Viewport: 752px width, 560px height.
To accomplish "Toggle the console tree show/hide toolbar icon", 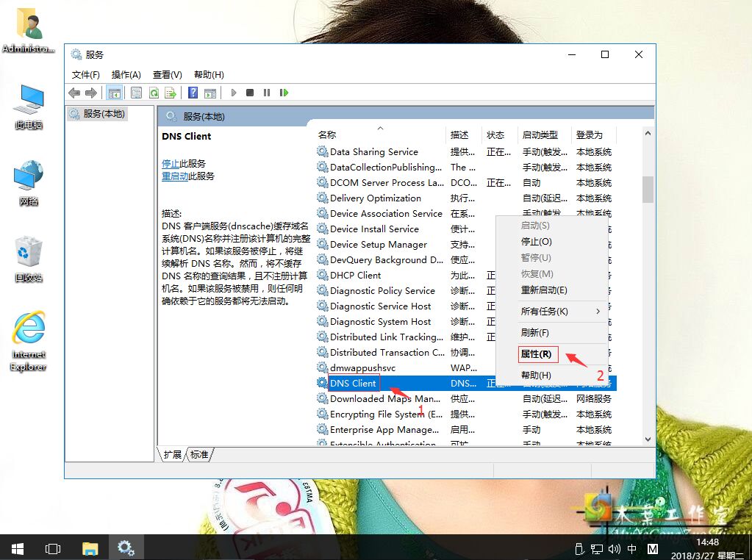I will [114, 93].
